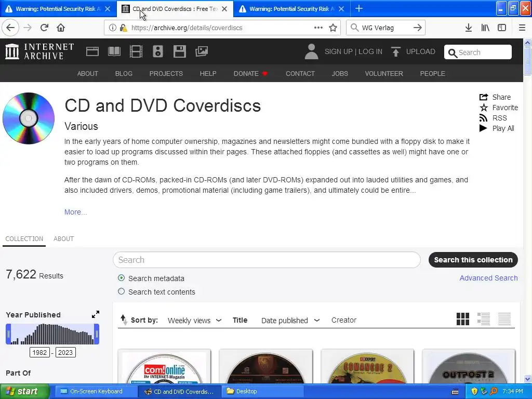The height and width of the screenshot is (399, 532).
Task: Click the user avatar icon
Action: coord(311,51)
